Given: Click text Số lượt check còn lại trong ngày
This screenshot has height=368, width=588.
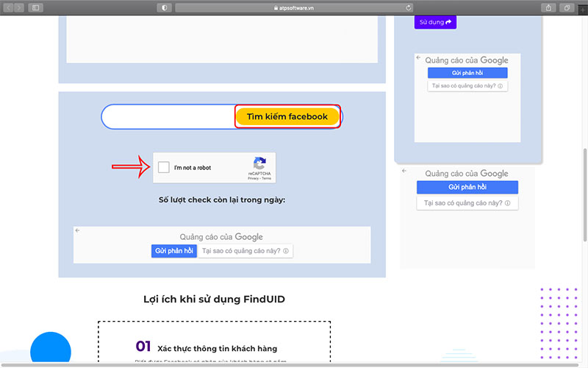Looking at the screenshot, I should [x=222, y=199].
